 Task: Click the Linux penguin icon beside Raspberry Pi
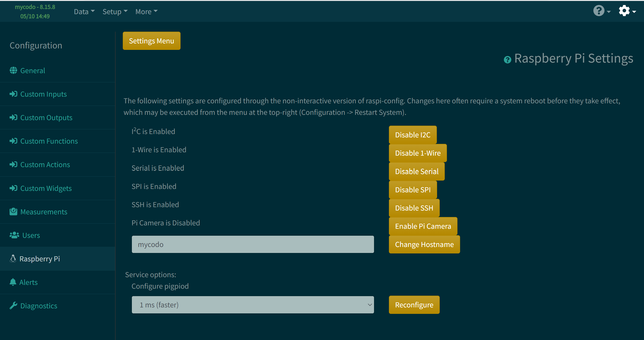pyautogui.click(x=13, y=258)
